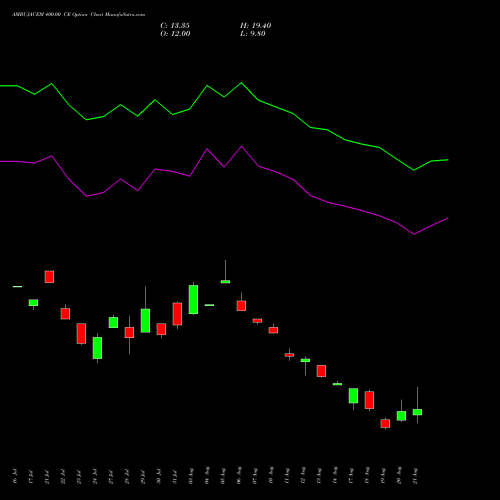Click the low value L: 9.80
Screen dimensions: 500x500
[253, 34]
